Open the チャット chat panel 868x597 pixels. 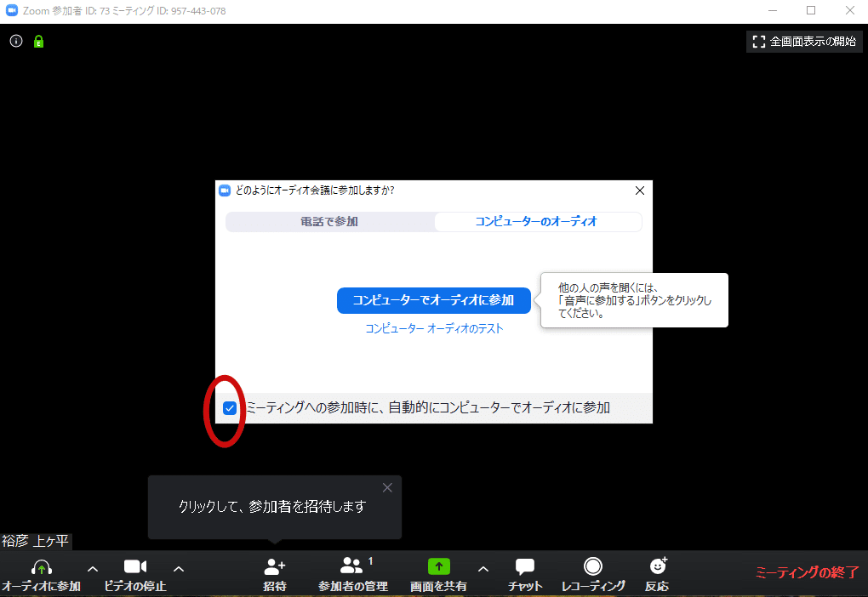[x=524, y=570]
